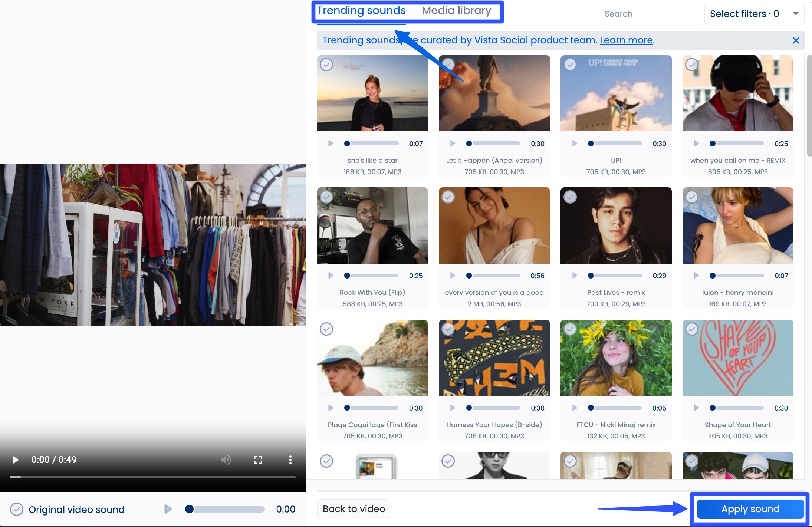Play 'she's like a star' sound preview
The height and width of the screenshot is (527, 812).
point(331,144)
